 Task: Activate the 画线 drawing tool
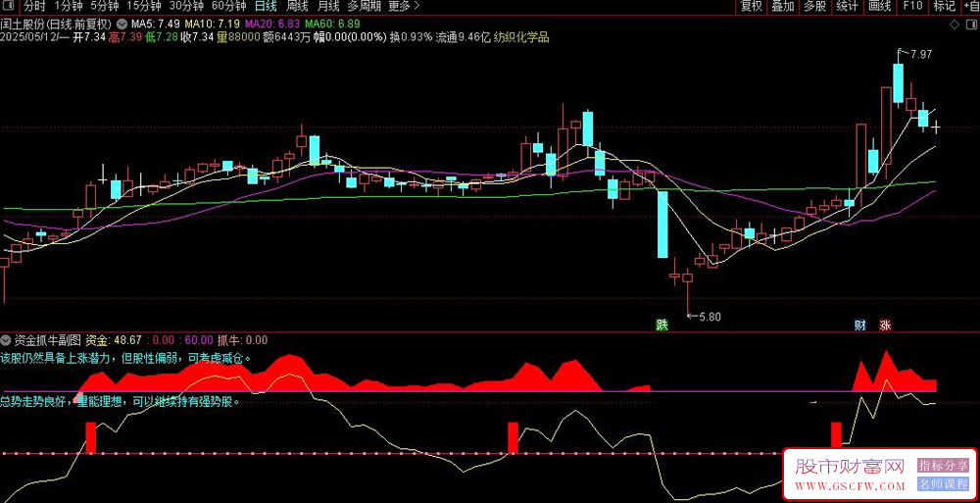(x=879, y=6)
